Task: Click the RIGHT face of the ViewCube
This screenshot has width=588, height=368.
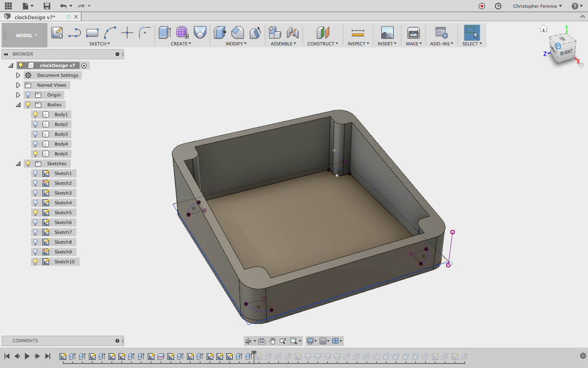Action: [566, 53]
